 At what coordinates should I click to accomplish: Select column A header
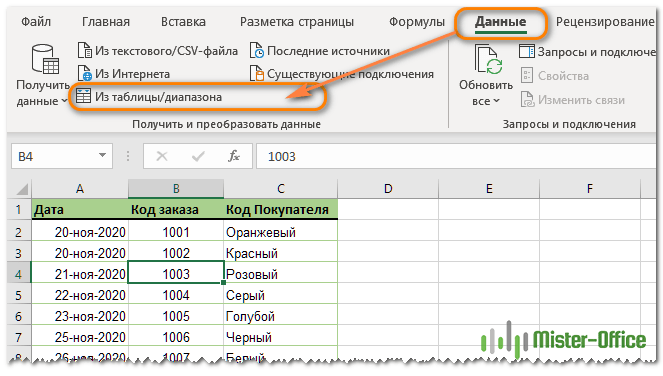[80, 189]
